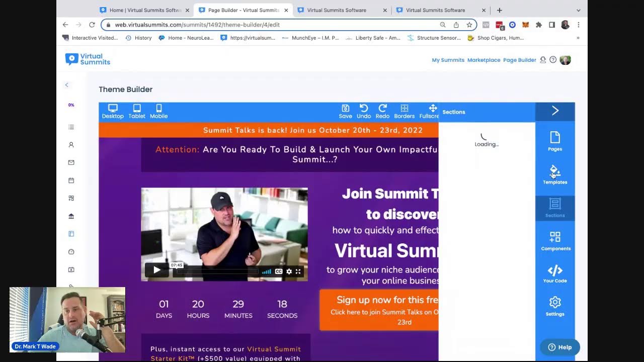This screenshot has height=362, width=644.
Task: Redo the builder change
Action: (382, 112)
